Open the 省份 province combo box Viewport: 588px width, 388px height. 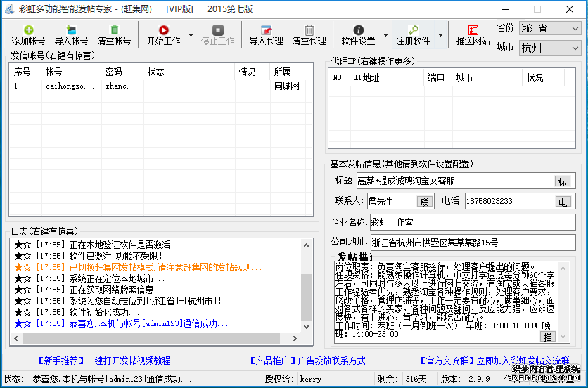pos(550,29)
